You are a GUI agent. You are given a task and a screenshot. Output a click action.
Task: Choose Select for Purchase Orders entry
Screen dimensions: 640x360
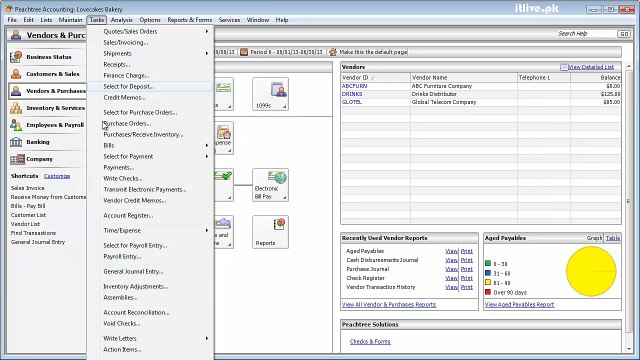click(x=140, y=112)
